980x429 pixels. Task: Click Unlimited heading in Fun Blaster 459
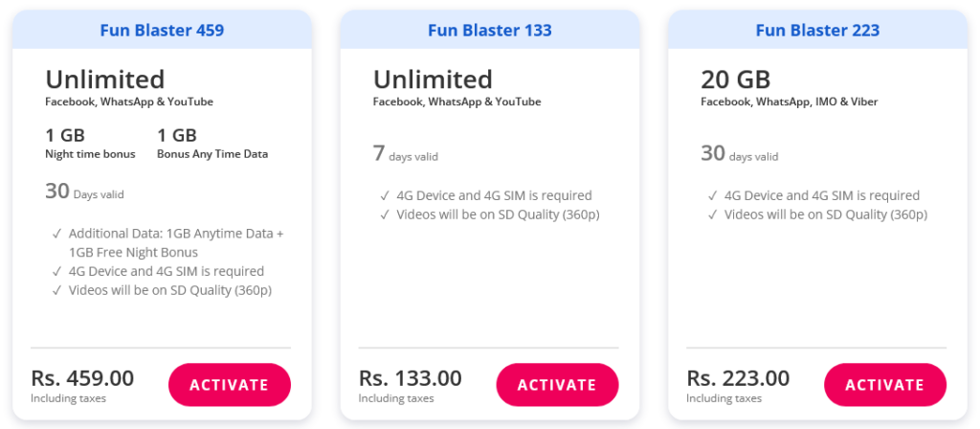[105, 79]
